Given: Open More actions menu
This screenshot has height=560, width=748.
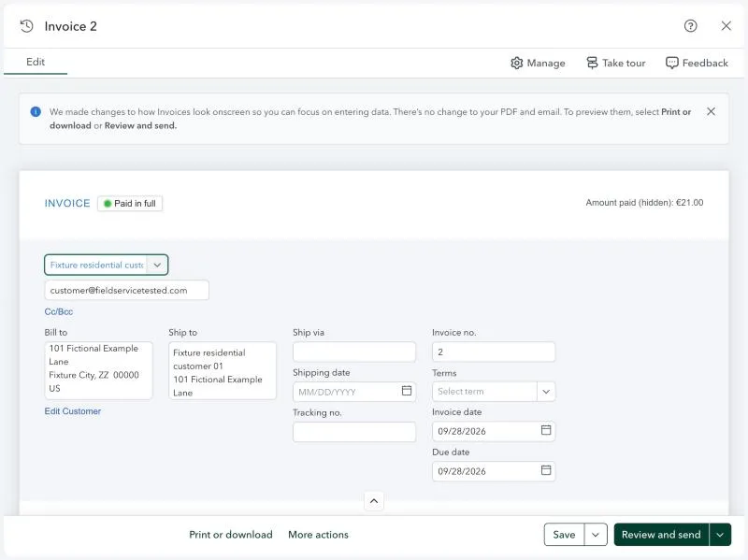Looking at the screenshot, I should (318, 534).
